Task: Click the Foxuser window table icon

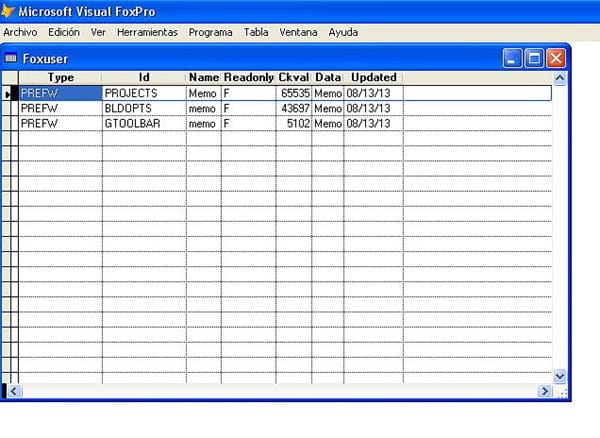Action: tap(11, 58)
